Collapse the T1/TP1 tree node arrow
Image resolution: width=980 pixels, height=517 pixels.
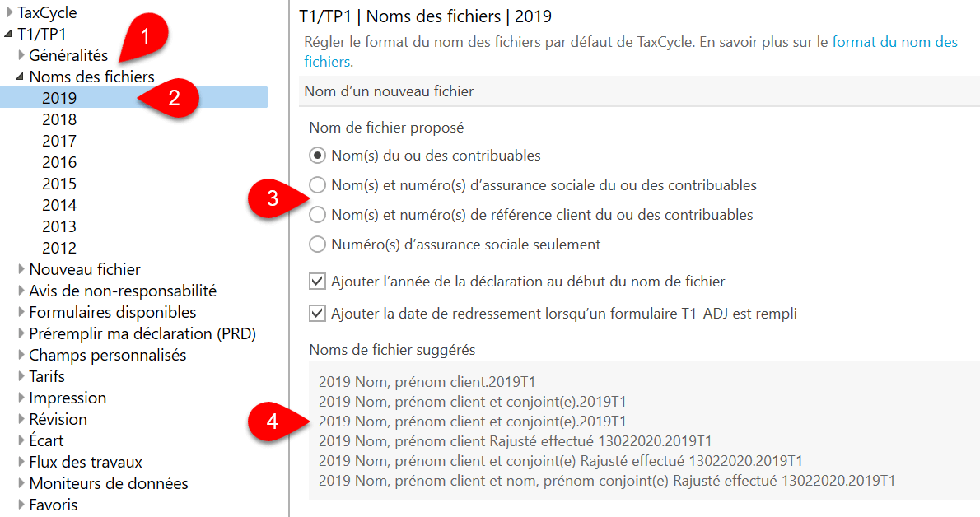(8, 34)
